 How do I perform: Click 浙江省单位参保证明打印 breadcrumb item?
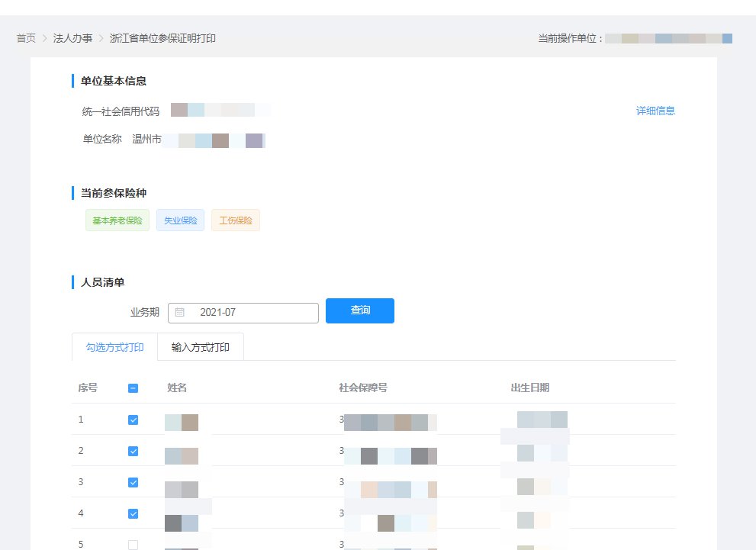coord(162,38)
